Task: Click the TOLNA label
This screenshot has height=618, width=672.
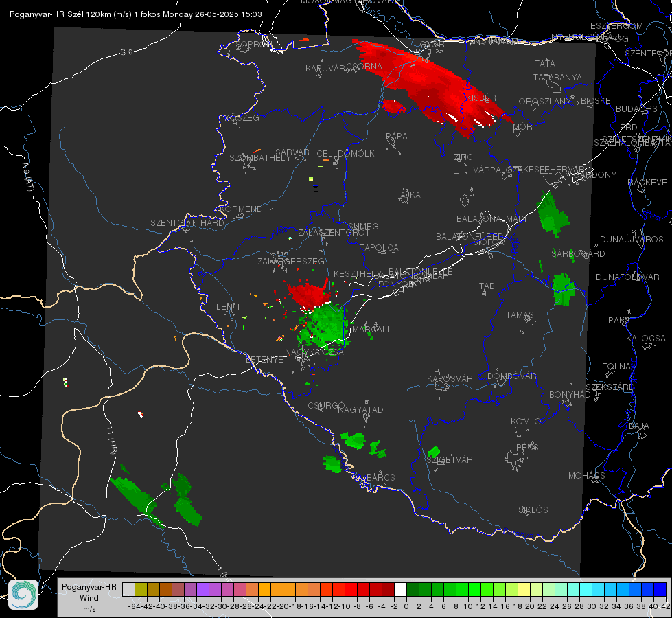Action: point(616,367)
